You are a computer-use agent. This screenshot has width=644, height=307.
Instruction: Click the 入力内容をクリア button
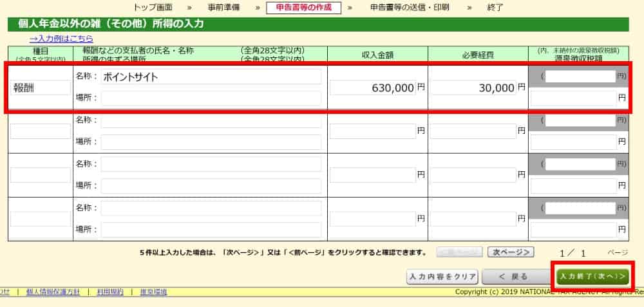pyautogui.click(x=442, y=277)
